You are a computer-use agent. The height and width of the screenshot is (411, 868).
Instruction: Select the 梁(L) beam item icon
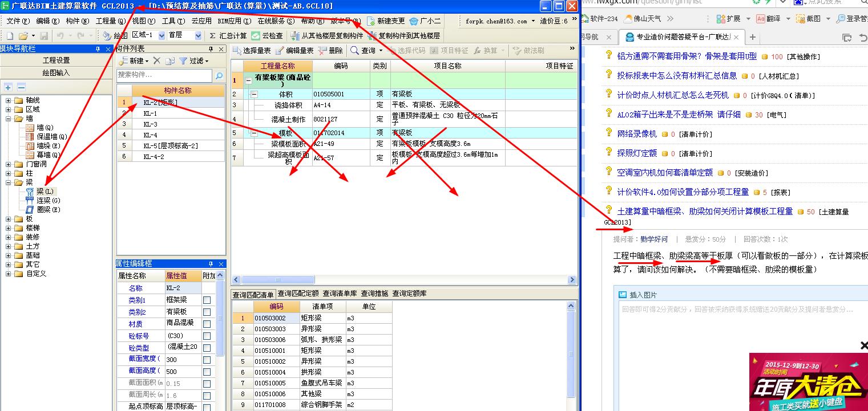[x=30, y=192]
